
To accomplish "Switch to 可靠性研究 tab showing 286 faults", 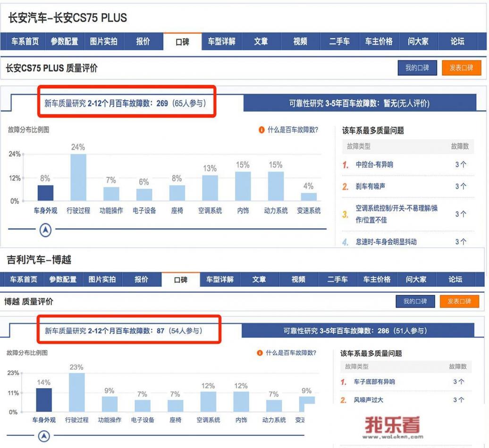I will point(358,331).
